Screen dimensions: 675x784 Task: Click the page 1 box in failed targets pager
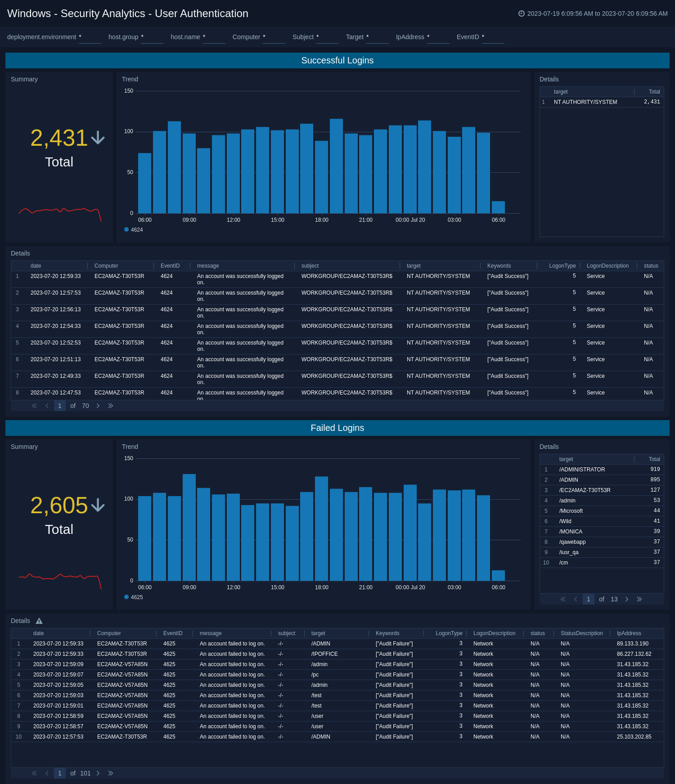click(x=589, y=599)
